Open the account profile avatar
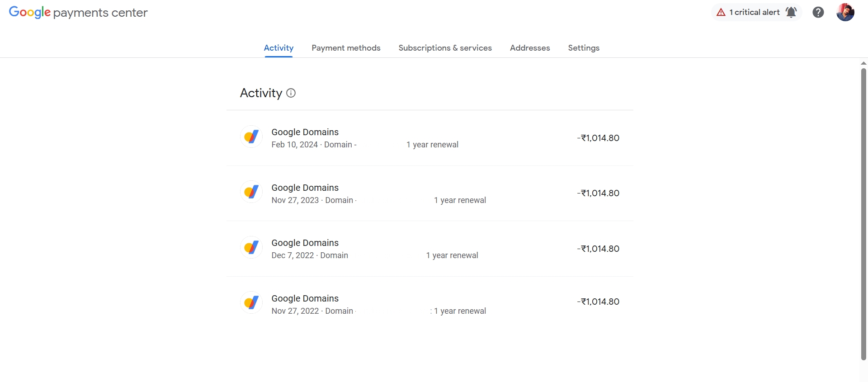The height and width of the screenshot is (382, 868). point(845,12)
